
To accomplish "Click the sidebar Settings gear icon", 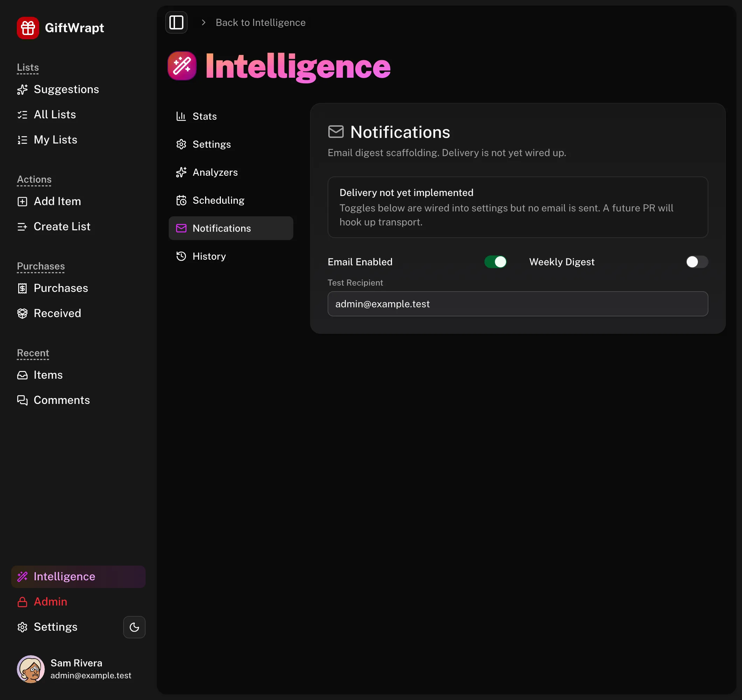I will point(22,627).
